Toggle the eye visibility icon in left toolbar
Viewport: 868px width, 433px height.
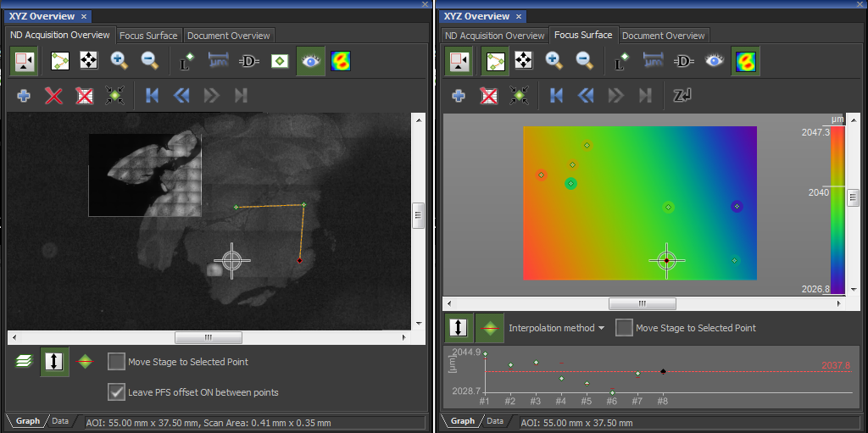click(x=310, y=61)
